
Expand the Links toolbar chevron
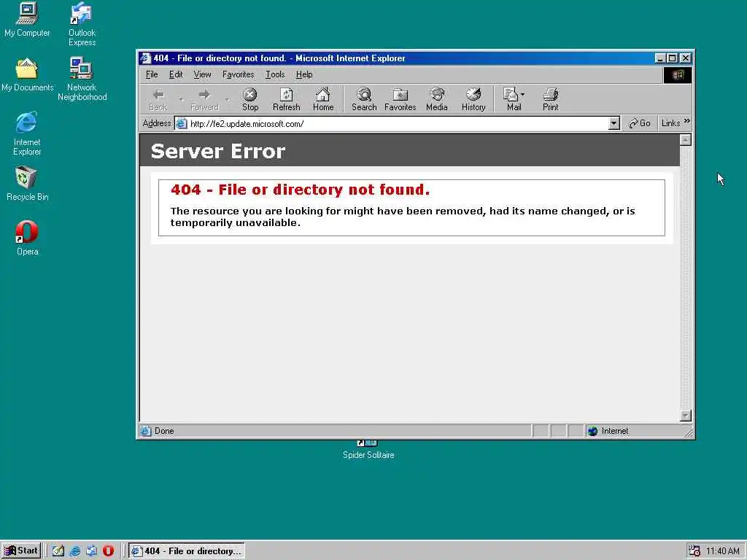click(686, 121)
